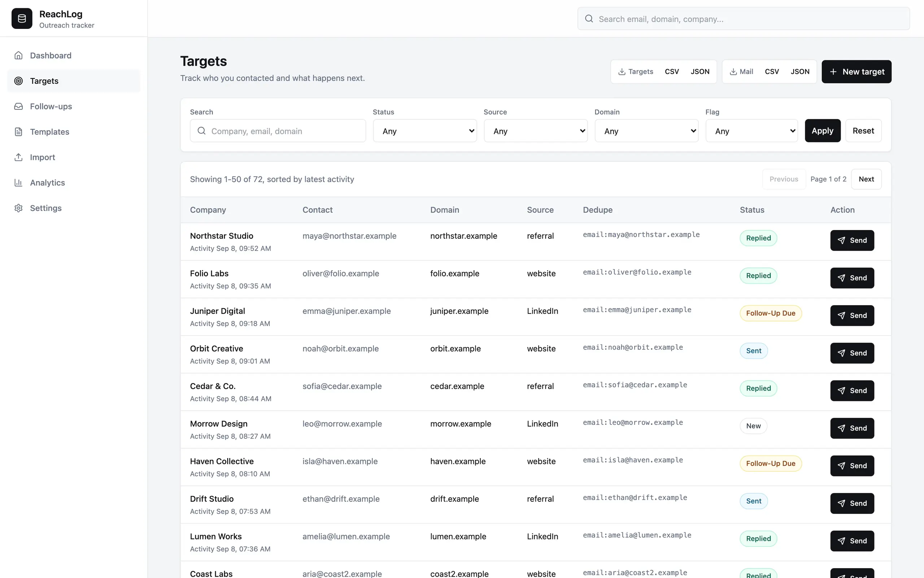Click the magnifier icon in global search
924x578 pixels.
pos(589,19)
